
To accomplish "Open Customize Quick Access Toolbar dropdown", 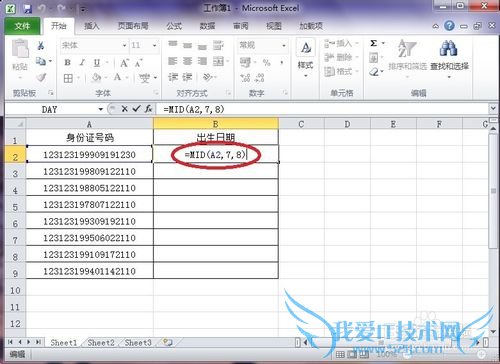I will 83,9.
